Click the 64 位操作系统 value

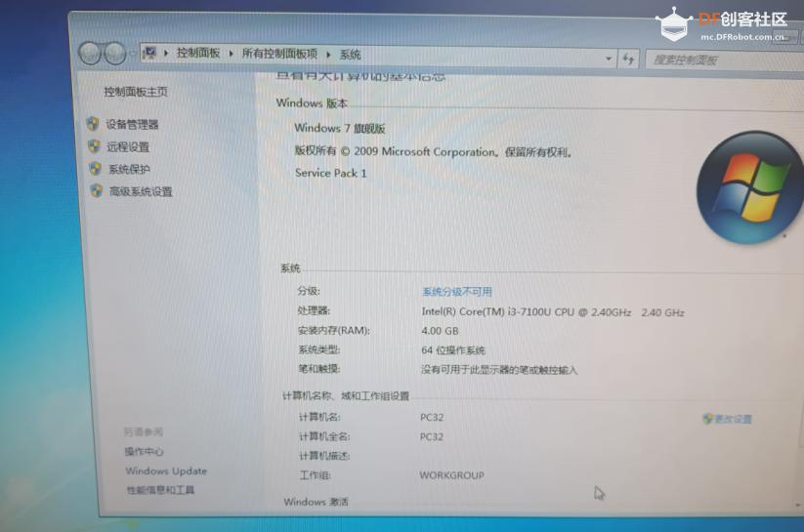pyautogui.click(x=453, y=350)
